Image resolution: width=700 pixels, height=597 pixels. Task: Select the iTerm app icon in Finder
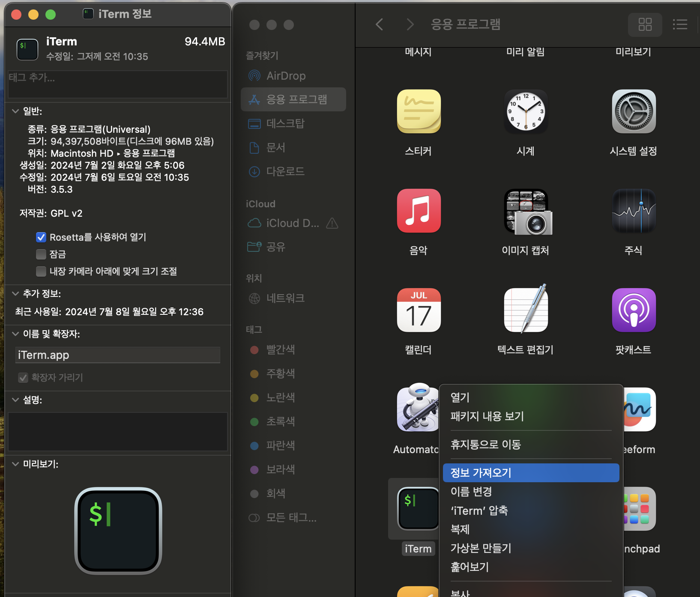pyautogui.click(x=418, y=508)
